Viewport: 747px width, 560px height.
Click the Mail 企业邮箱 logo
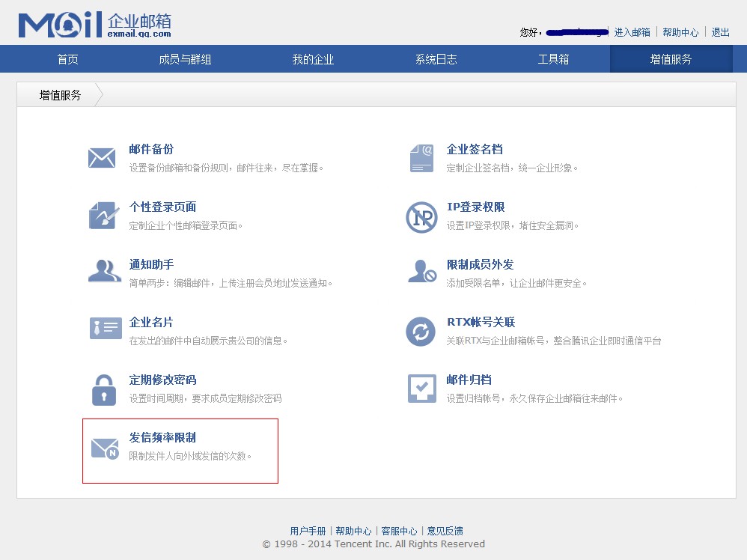click(x=95, y=25)
